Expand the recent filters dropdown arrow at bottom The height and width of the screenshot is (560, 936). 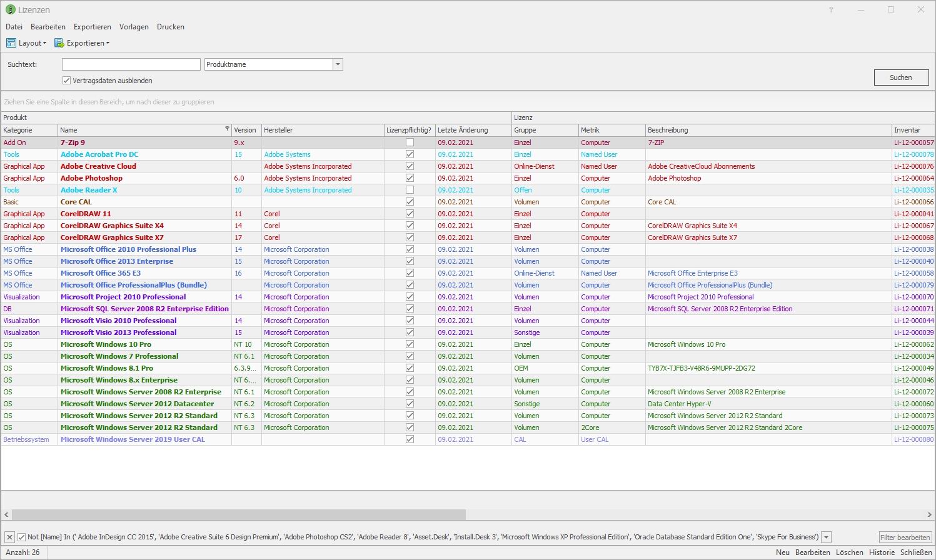pos(827,537)
